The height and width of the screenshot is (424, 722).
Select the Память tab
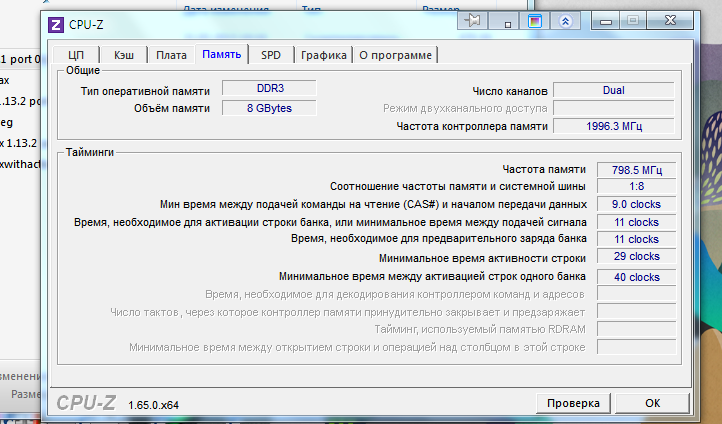point(221,54)
